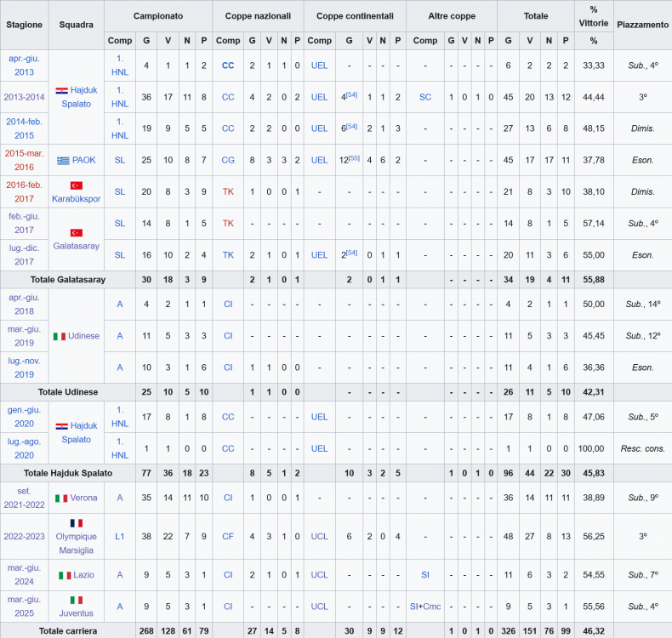Open the CI cup link in the lug.-nov. 2019 row
Viewport: 672px width, 638px height.
coord(228,367)
